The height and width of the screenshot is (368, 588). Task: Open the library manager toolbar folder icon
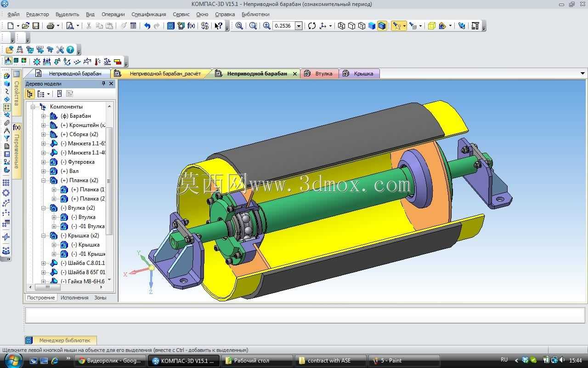tap(9, 50)
